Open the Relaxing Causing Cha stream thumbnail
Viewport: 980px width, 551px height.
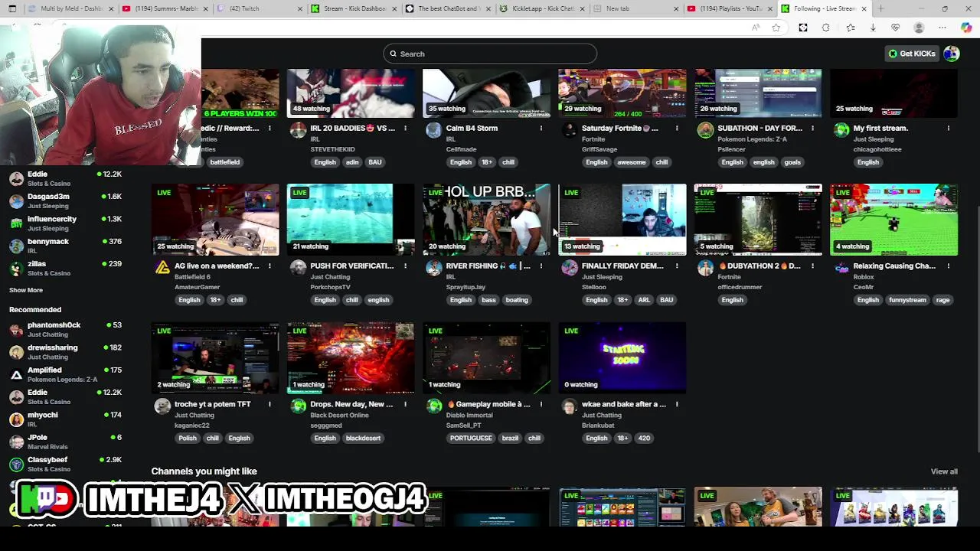pyautogui.click(x=893, y=220)
